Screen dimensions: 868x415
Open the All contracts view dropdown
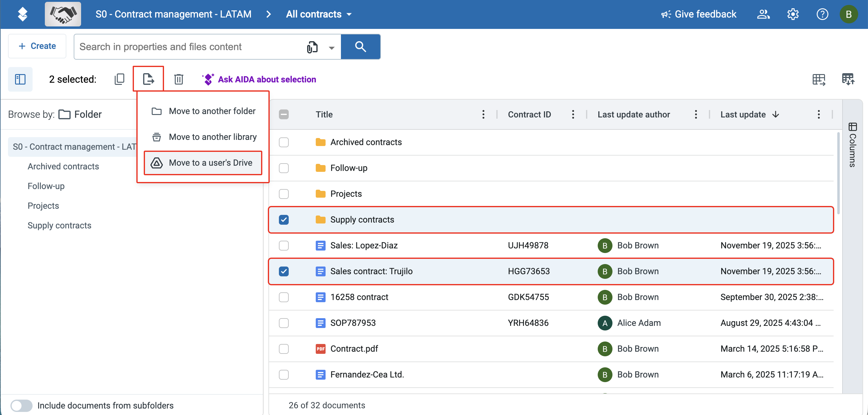(x=319, y=14)
